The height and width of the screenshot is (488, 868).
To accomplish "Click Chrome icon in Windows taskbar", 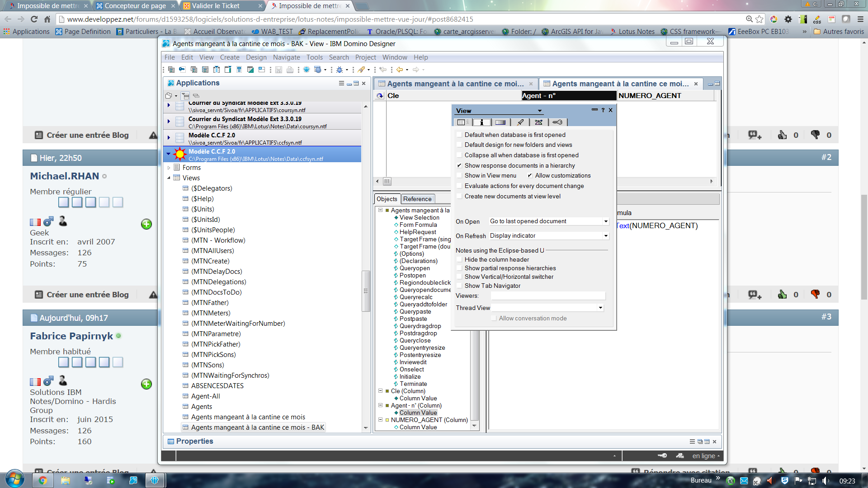I will (43, 480).
